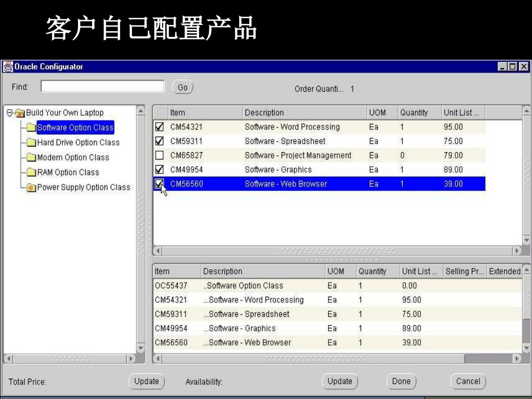Click quantity 0 in the Project Management row
This screenshot has width=532, height=399.
(x=402, y=155)
